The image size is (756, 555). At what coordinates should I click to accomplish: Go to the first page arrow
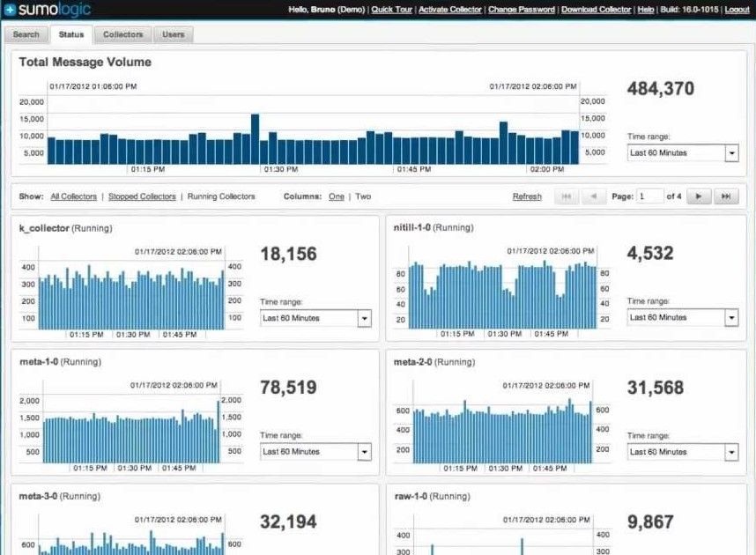567,196
